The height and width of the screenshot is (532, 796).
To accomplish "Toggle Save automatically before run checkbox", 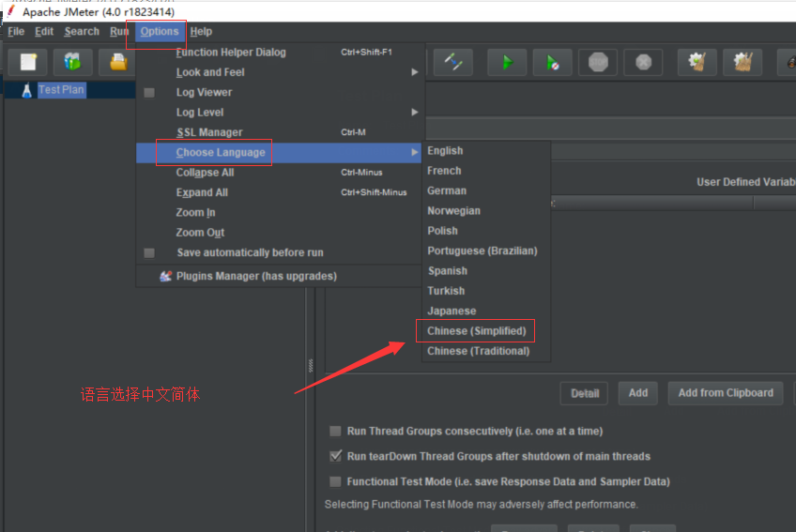I will (x=149, y=252).
